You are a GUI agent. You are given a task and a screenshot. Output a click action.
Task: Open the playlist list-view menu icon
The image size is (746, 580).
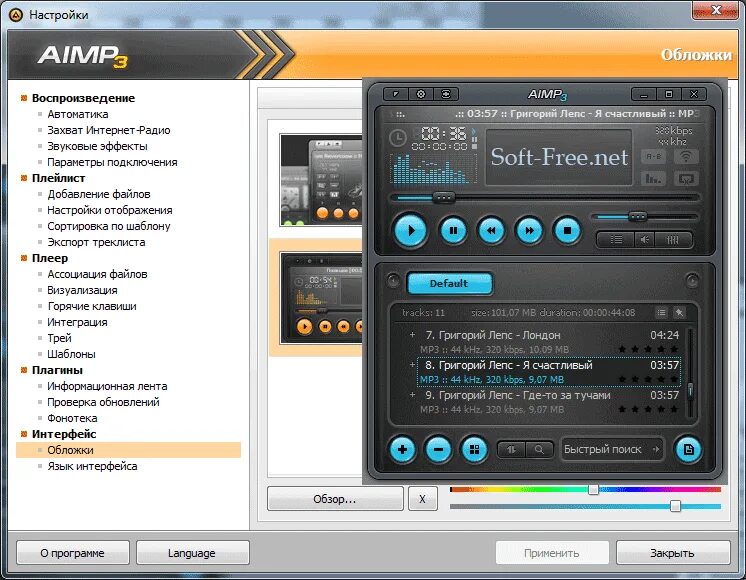(661, 313)
